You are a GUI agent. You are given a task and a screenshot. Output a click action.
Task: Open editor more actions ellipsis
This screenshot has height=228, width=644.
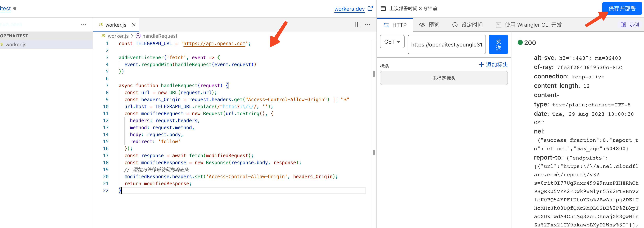(368, 25)
